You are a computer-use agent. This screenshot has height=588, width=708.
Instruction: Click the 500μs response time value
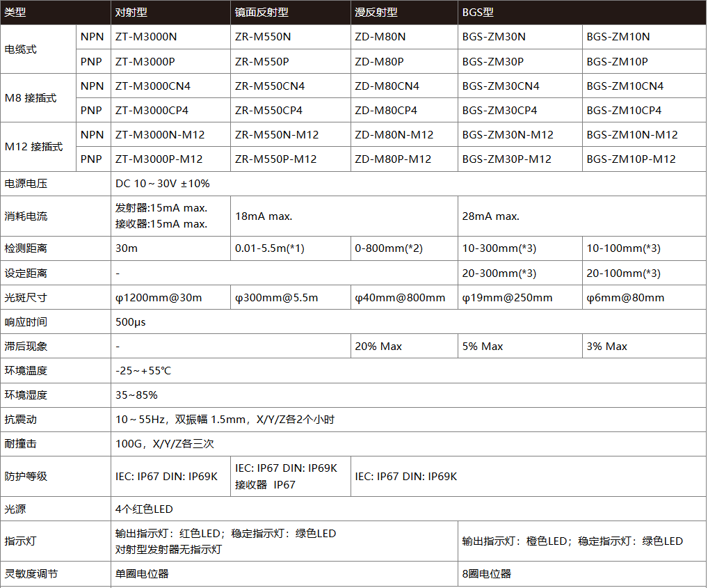130,322
